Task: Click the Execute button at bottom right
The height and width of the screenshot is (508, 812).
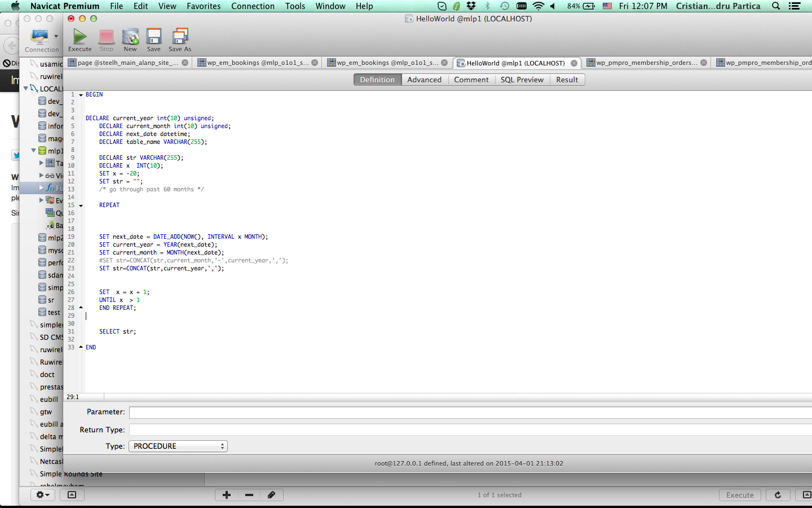Action: 740,495
